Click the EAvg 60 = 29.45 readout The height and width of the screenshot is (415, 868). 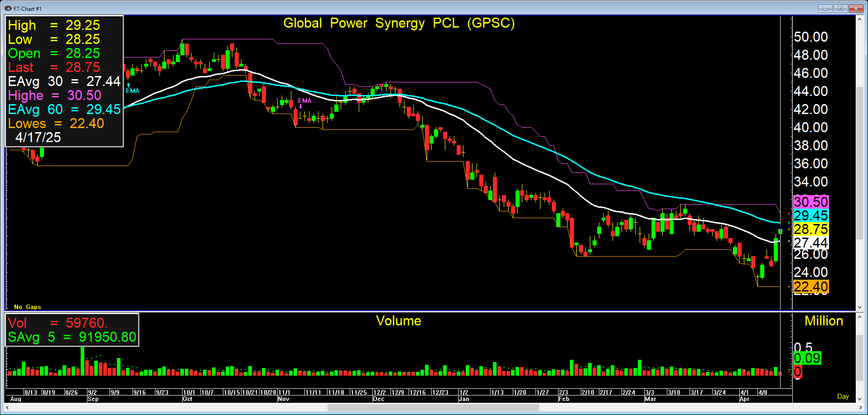pos(64,110)
